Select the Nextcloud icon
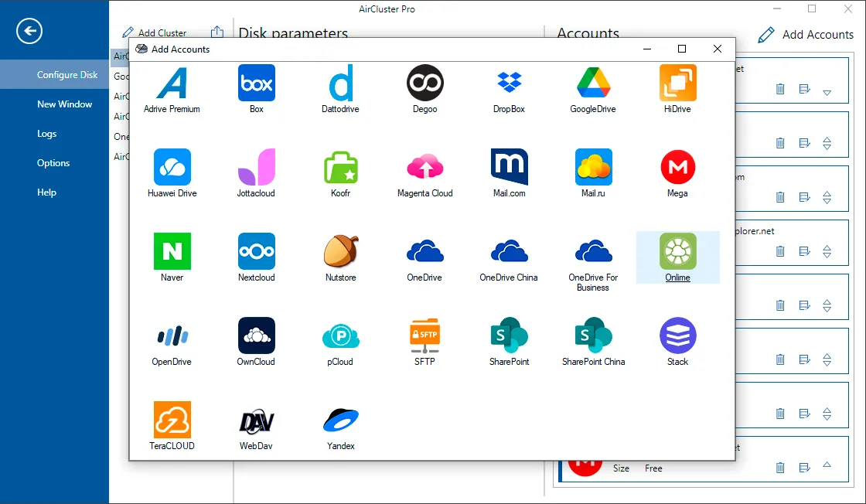The width and height of the screenshot is (866, 504). pos(256,251)
